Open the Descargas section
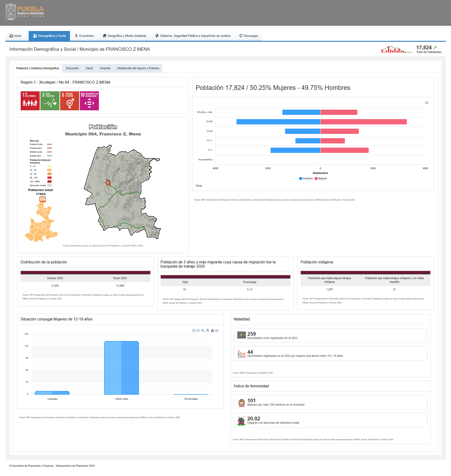The image size is (451, 476). pyautogui.click(x=248, y=36)
